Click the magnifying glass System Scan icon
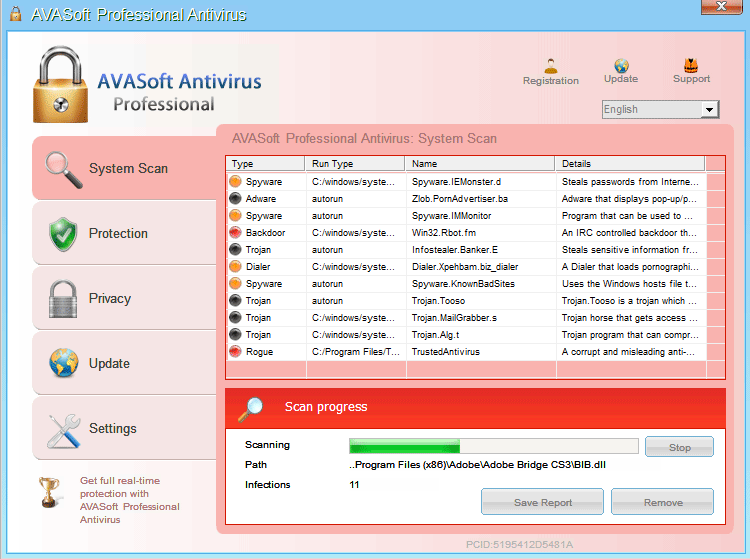750x559 pixels. pyautogui.click(x=64, y=169)
